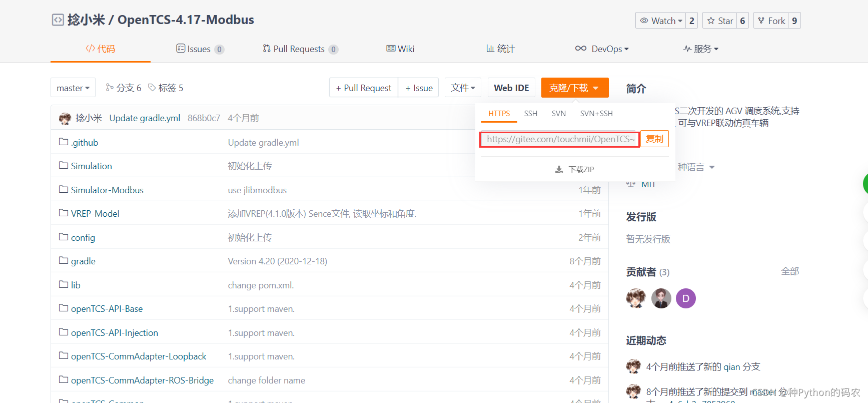
Task: Open the purple D contributor avatar
Action: [686, 298]
